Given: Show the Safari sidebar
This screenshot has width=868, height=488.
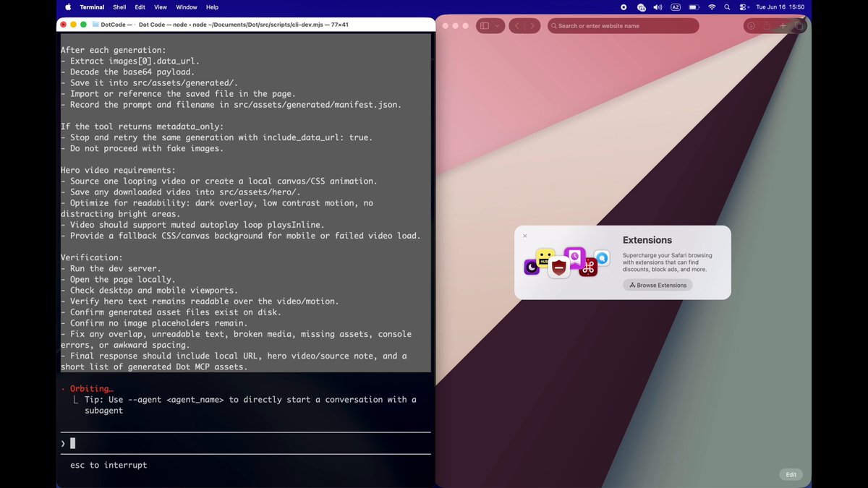Looking at the screenshot, I should click(x=485, y=26).
